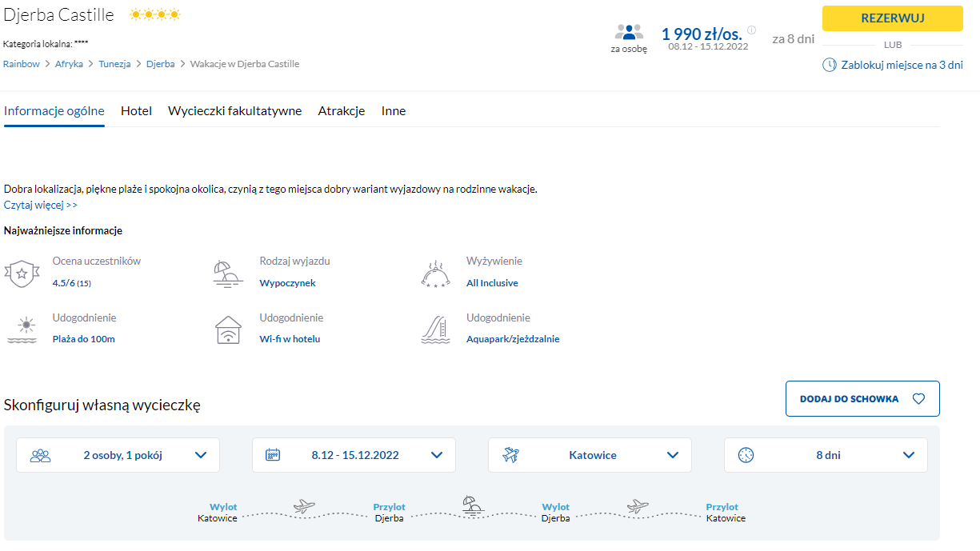The height and width of the screenshot is (551, 980).
Task: Click the All Inclusive meal cloche icon
Action: 435,273
